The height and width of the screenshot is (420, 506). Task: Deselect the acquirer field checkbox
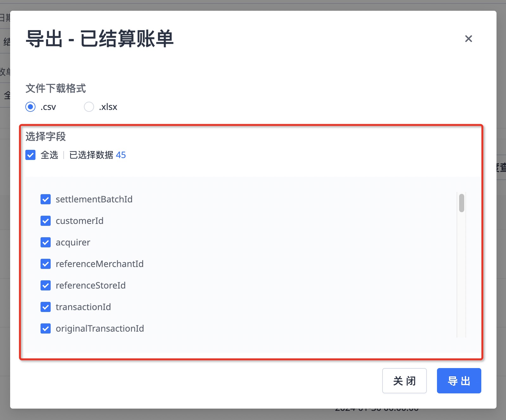point(46,242)
